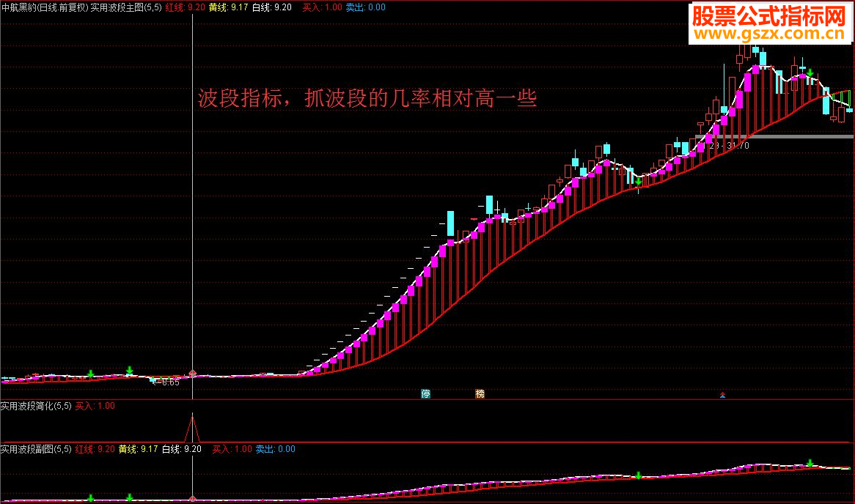
Task: Click the pink diamond marker in the 副图 panel
Action: click(x=192, y=499)
